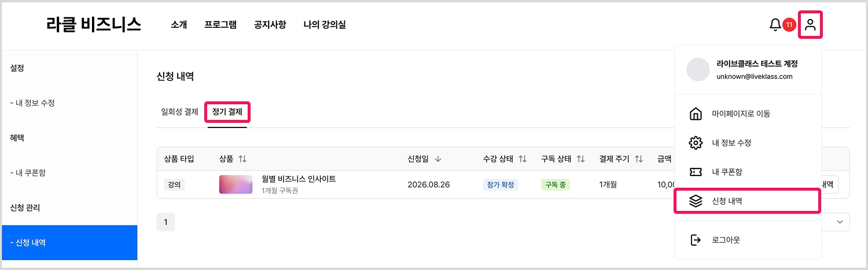
Task: Open 프로그램 in top navigation
Action: (x=220, y=25)
